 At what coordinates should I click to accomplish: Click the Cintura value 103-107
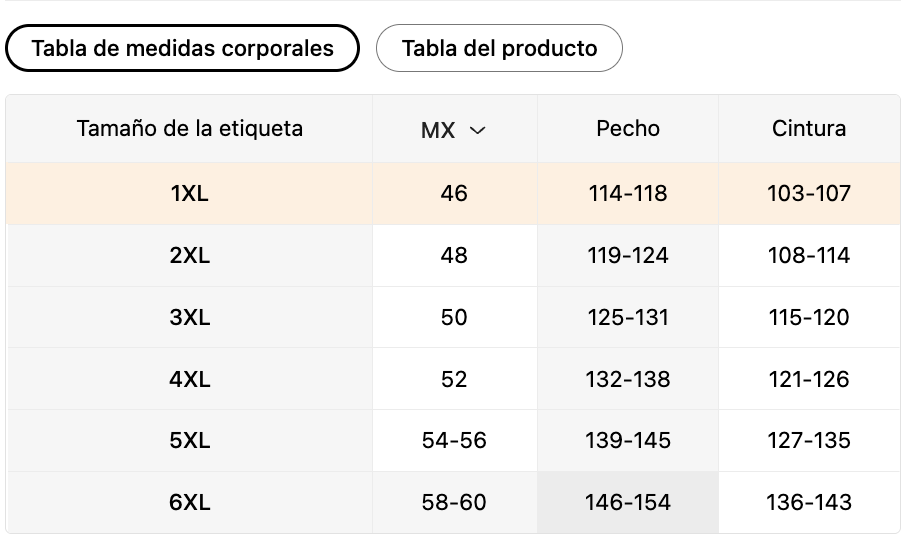click(x=809, y=193)
